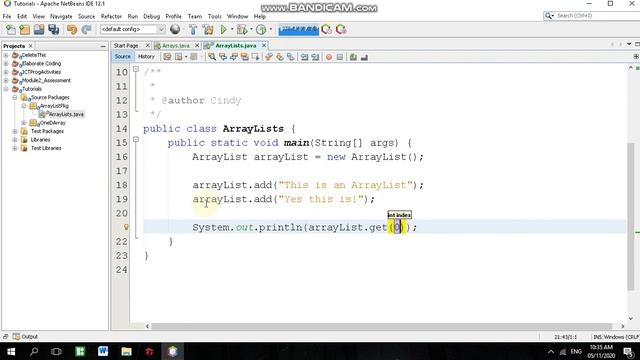Build the project with hammer icon
The image size is (640, 360).
193,29
